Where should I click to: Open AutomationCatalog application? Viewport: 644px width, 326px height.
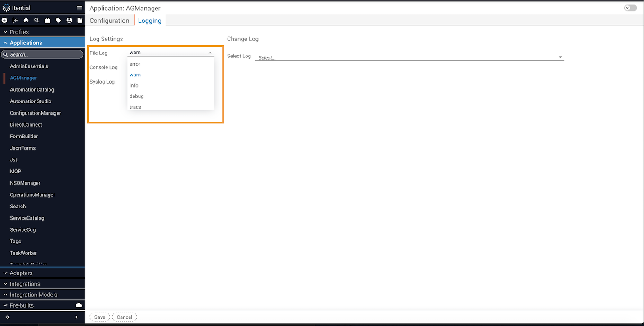[x=32, y=89]
